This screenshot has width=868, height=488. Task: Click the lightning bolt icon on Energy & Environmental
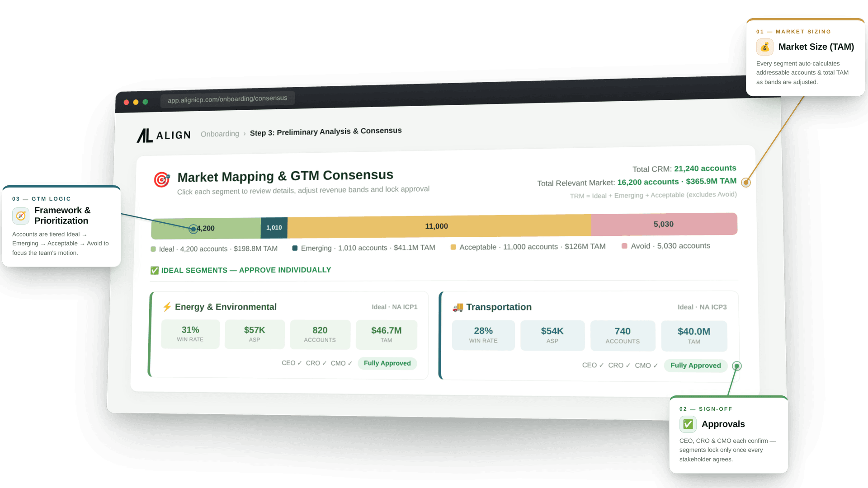tap(167, 307)
